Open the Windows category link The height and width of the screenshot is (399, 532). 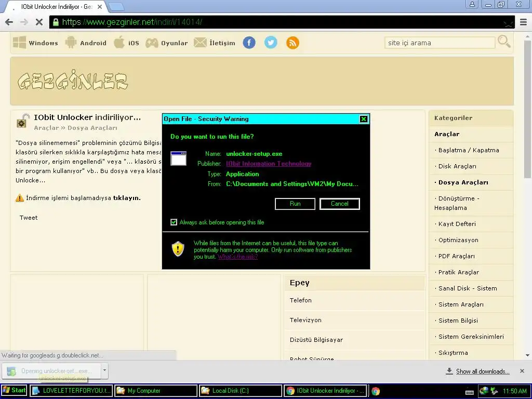tap(36, 43)
